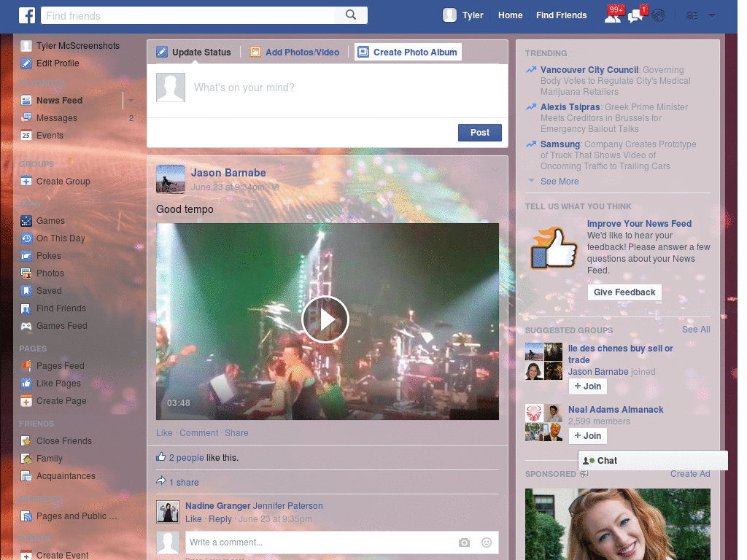The image size is (747, 560).
Task: Open the 2 people likes list
Action: (186, 458)
